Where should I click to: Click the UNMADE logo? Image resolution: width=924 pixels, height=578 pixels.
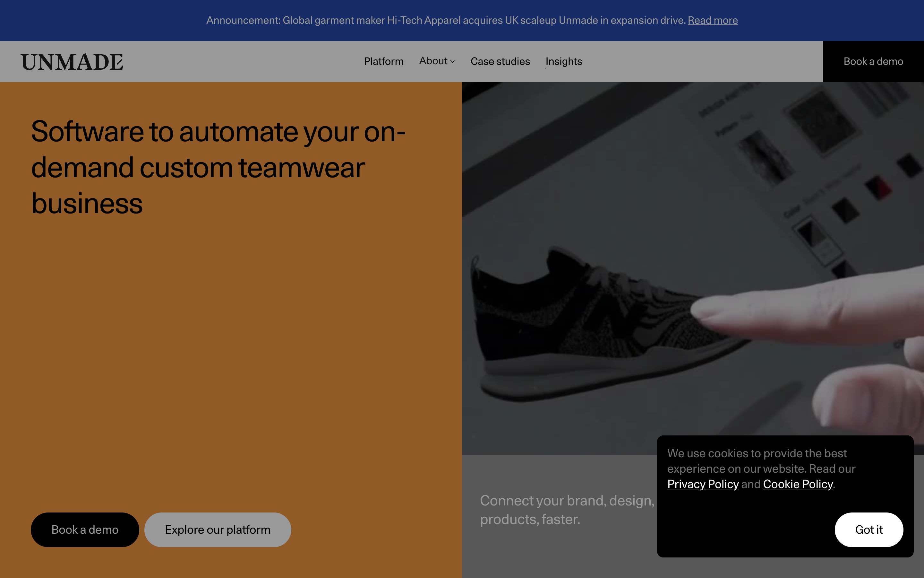coord(72,62)
